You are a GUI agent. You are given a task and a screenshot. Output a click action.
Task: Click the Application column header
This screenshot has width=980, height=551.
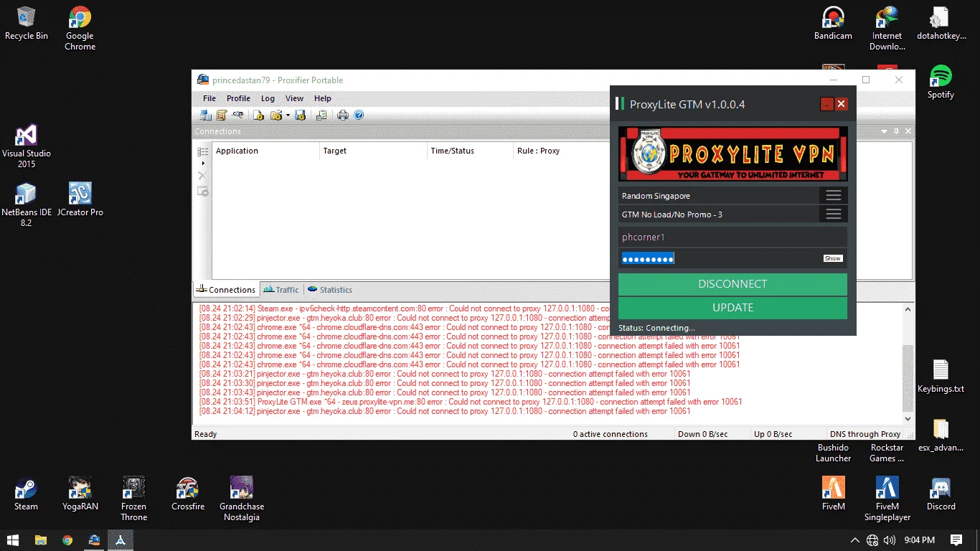(265, 151)
